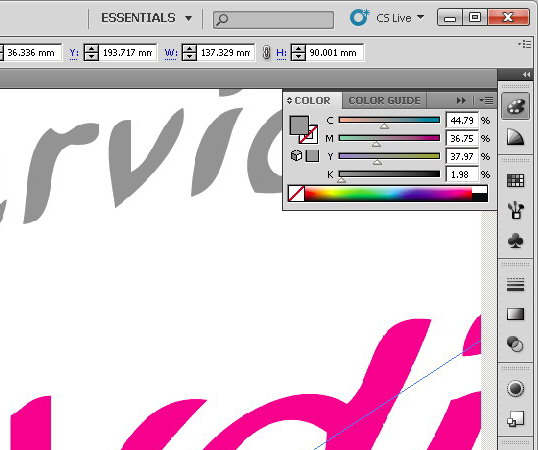Click the Cyan slider track
Screen dimensions: 538x450
pyautogui.click(x=389, y=120)
